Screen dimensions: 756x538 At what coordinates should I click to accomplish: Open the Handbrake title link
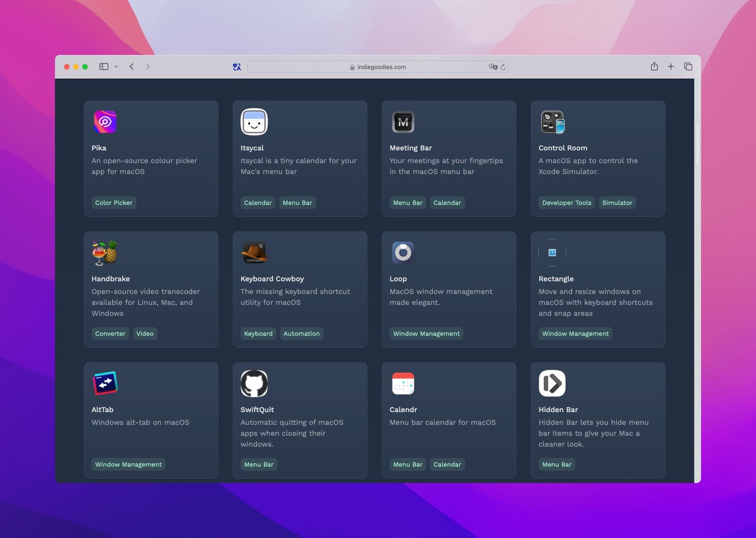click(111, 279)
